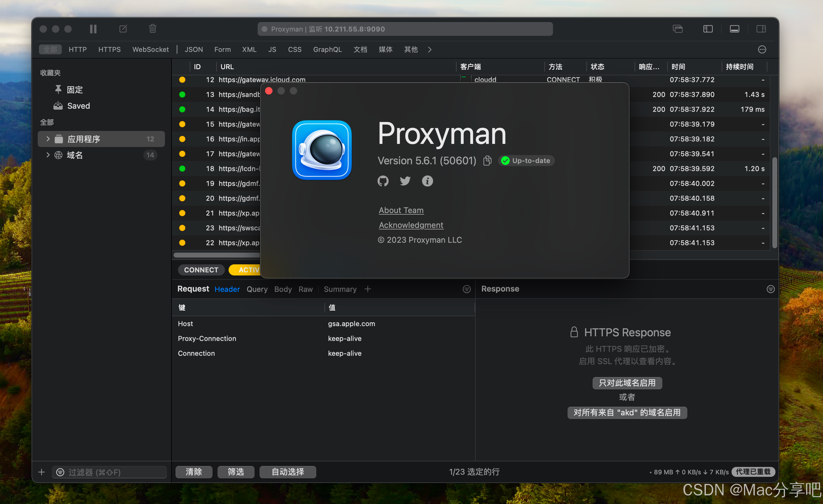Open the filter bar more options icon
The image size is (823, 504).
click(x=762, y=49)
